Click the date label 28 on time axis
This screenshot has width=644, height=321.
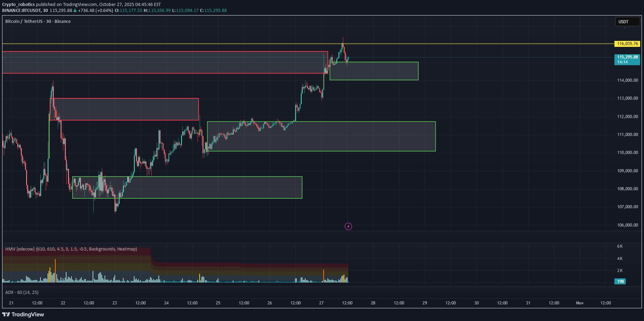click(373, 303)
